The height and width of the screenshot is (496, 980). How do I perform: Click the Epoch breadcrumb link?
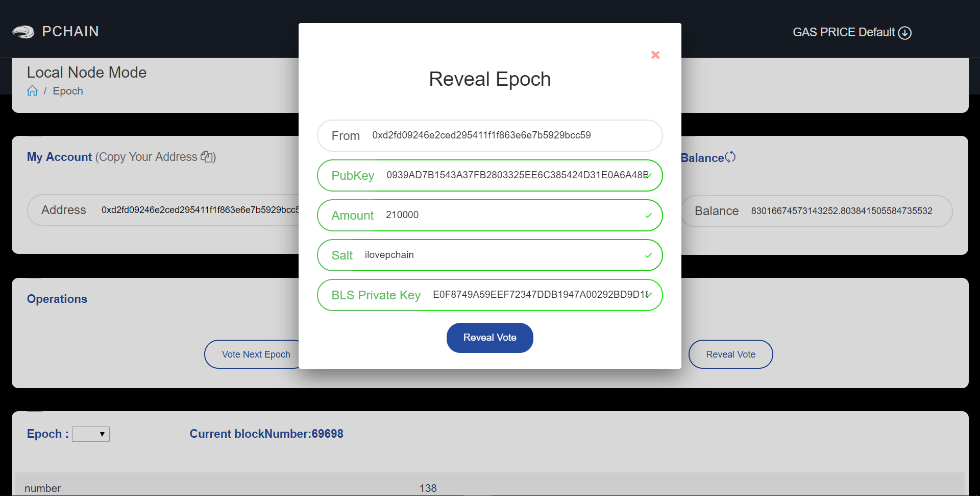(68, 91)
